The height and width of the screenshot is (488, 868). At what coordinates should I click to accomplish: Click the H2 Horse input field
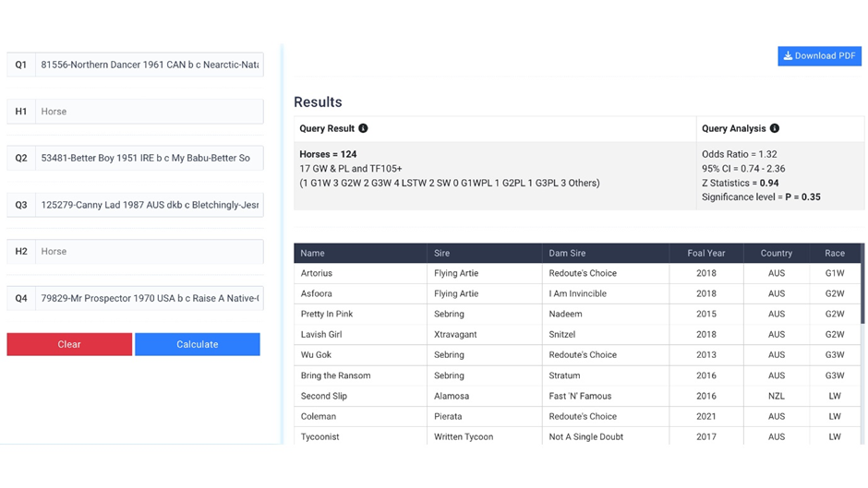tap(149, 251)
